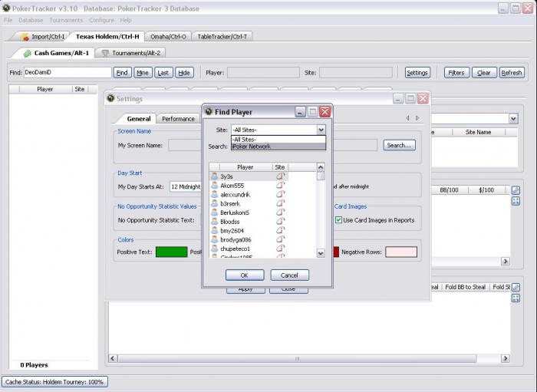This screenshot has width=537, height=392.
Task: Click the site icon in the b3rserk row
Action: coord(281,203)
